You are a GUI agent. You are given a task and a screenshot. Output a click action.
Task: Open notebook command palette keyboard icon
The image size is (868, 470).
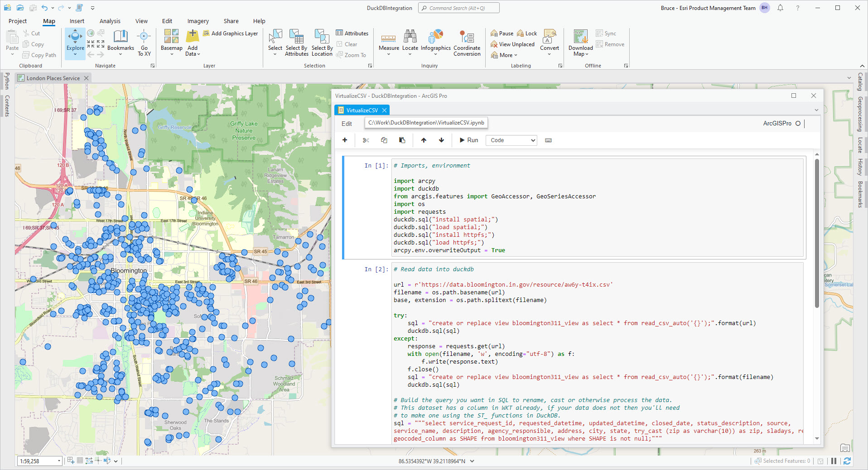pyautogui.click(x=548, y=140)
